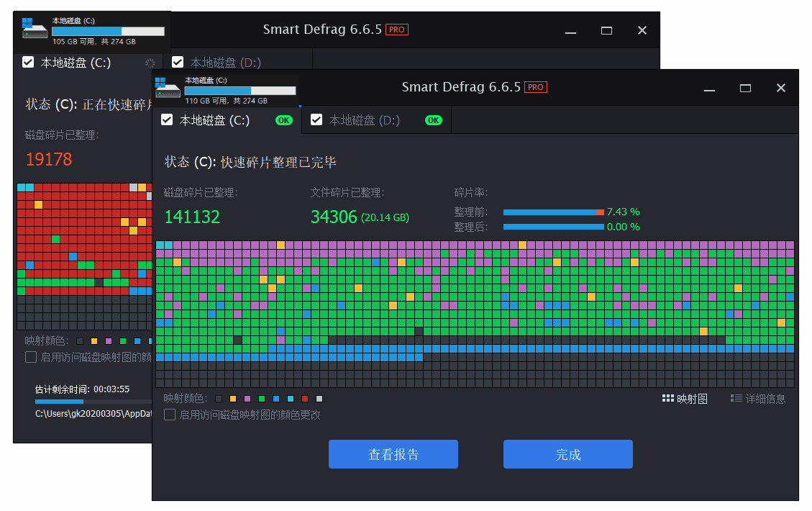Click the red disk map in back window

(84, 256)
